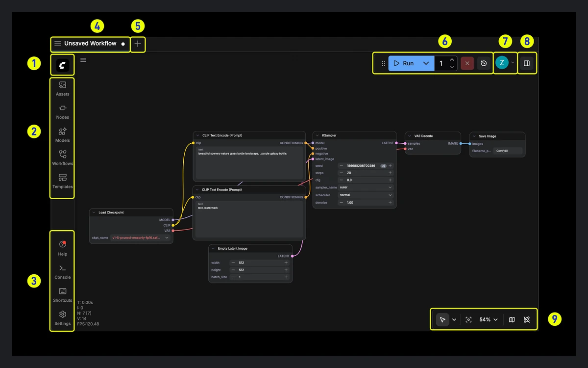Toggle seed randomize control in KSampler
This screenshot has height=368, width=588.
tap(384, 166)
